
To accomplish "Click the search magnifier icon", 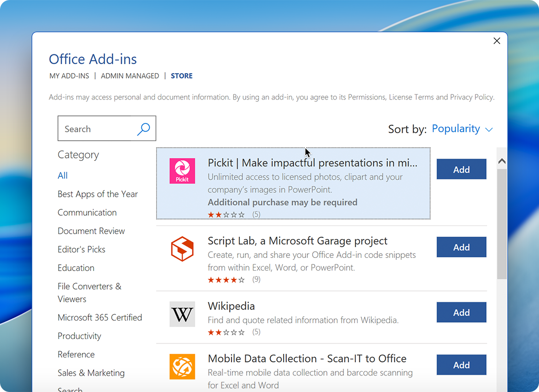I will [x=144, y=128].
